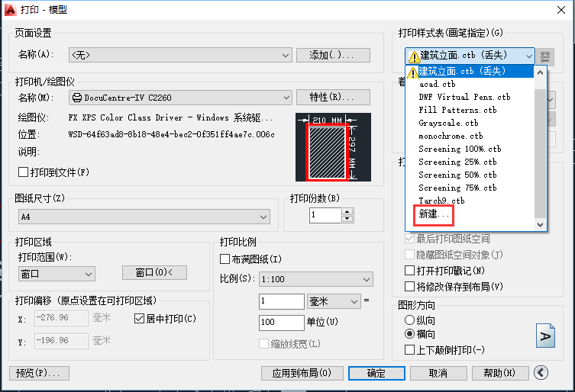575x392 pixels.
Task: Select 新建... in the plot style list
Action: (434, 215)
